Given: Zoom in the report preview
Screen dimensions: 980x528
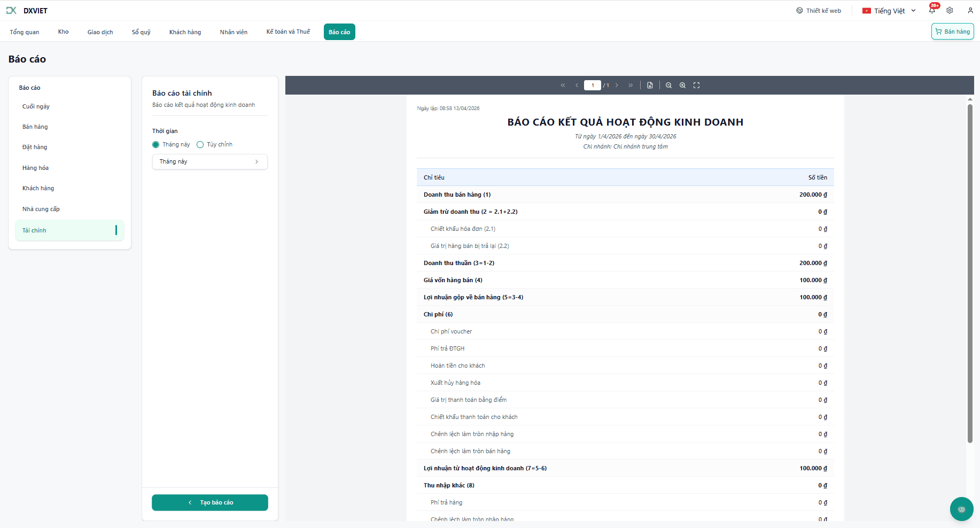Looking at the screenshot, I should click(682, 86).
